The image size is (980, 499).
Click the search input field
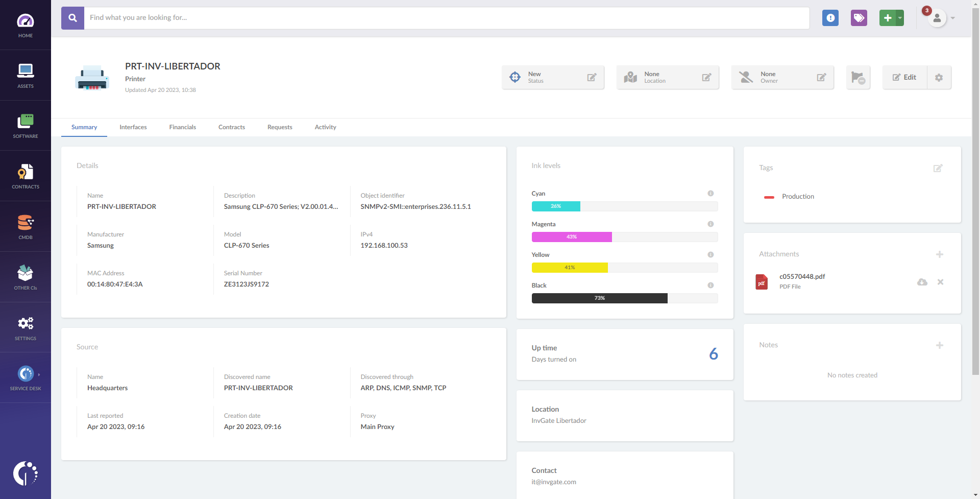point(447,18)
